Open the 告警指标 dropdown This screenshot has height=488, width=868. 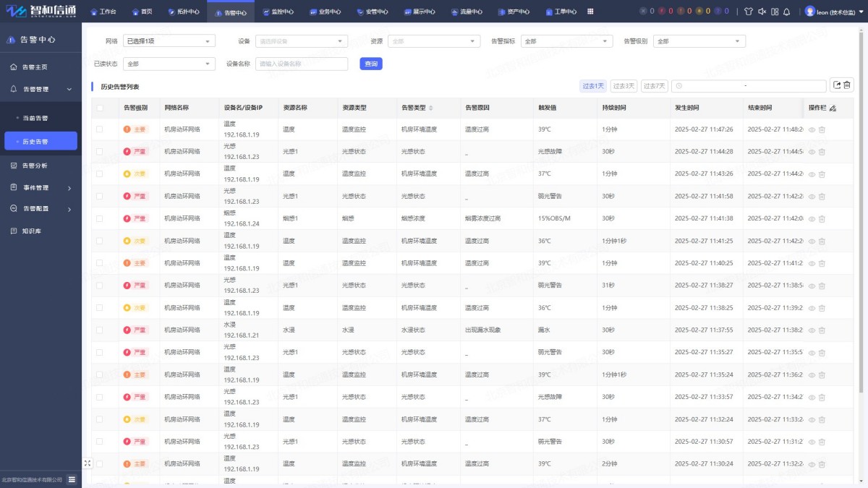(x=566, y=41)
